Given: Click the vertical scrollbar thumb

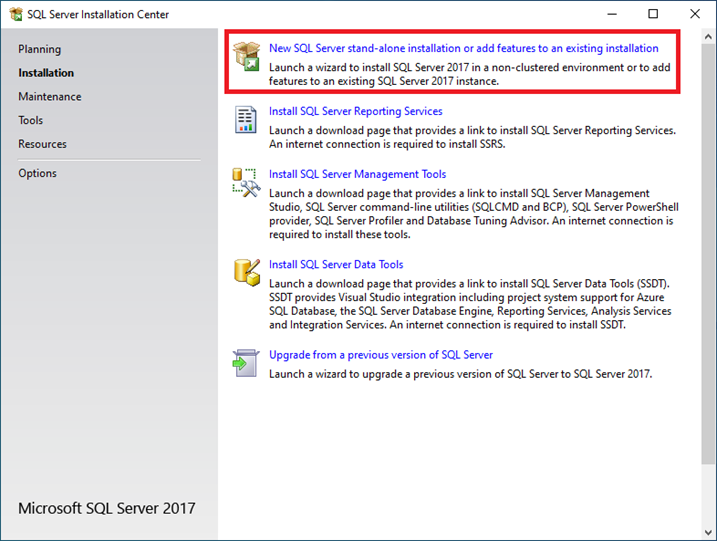Looking at the screenshot, I should point(708,254).
